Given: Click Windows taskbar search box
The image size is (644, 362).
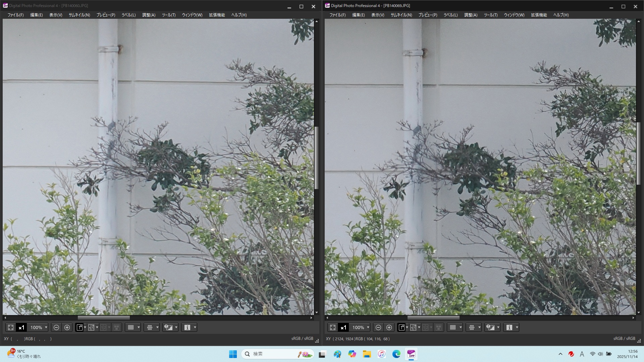Looking at the screenshot, I should tap(272, 354).
